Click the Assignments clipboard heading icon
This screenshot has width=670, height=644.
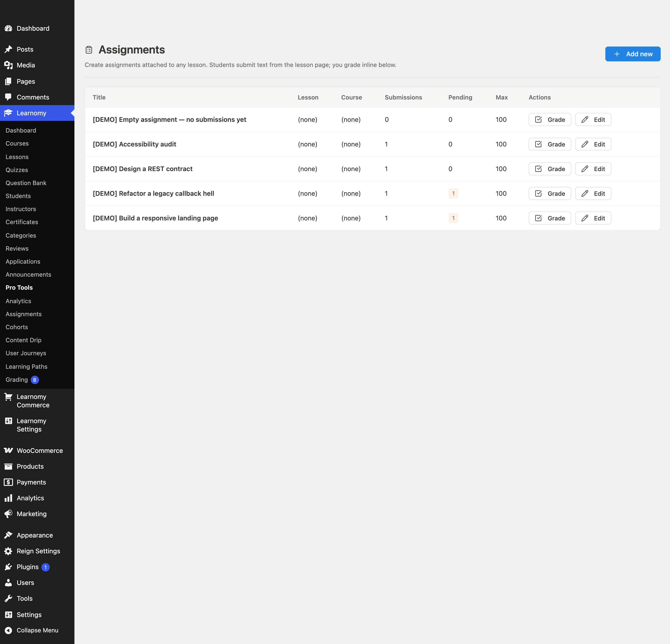point(89,50)
